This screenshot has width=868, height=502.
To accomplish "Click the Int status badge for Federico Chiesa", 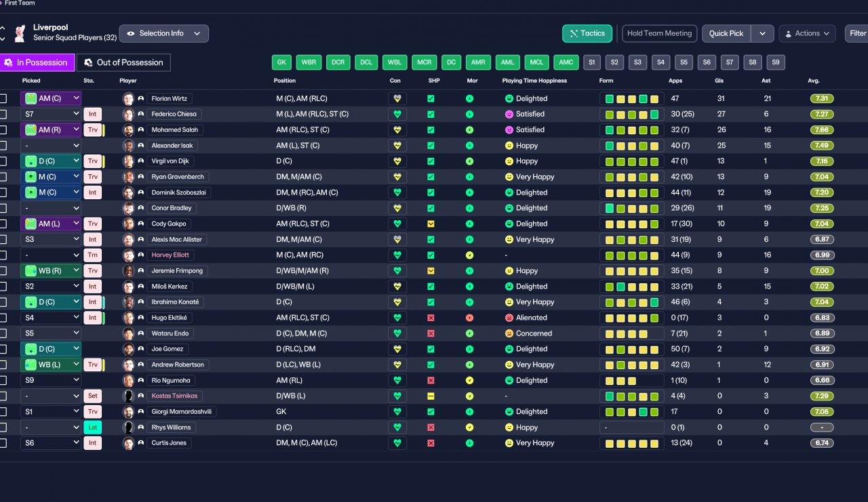I will point(92,114).
